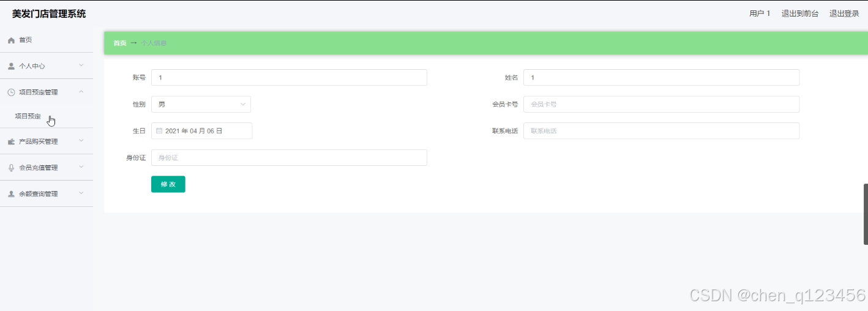The image size is (868, 311).
Task: Click the icon beside 余额查询管理
Action: point(11,194)
